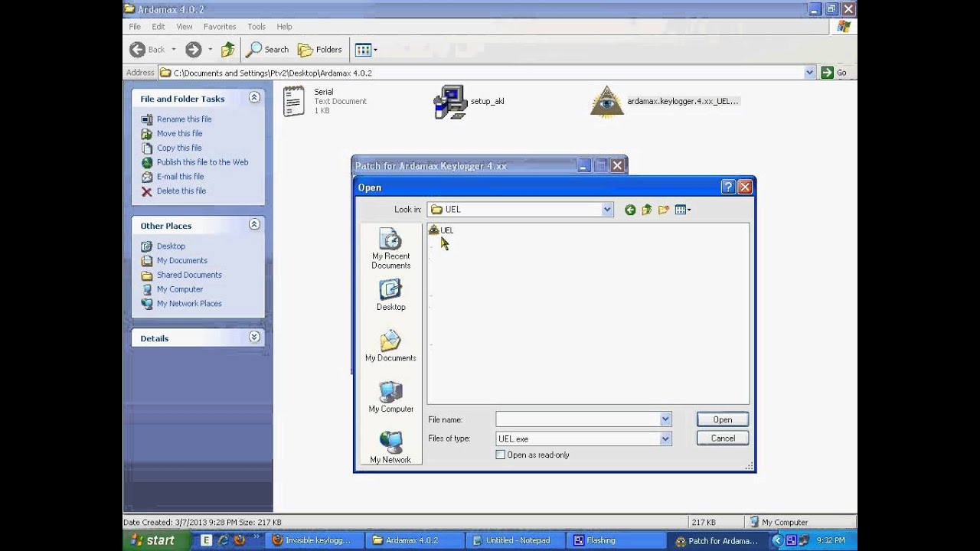Go back to last folder in Open dialog
This screenshot has width=980, height=551.
click(630, 210)
